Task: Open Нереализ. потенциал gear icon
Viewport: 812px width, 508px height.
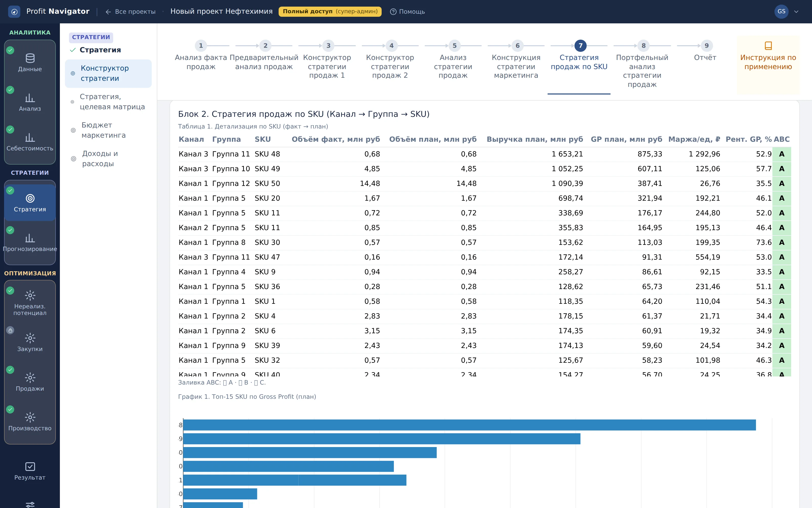Action: click(30, 295)
